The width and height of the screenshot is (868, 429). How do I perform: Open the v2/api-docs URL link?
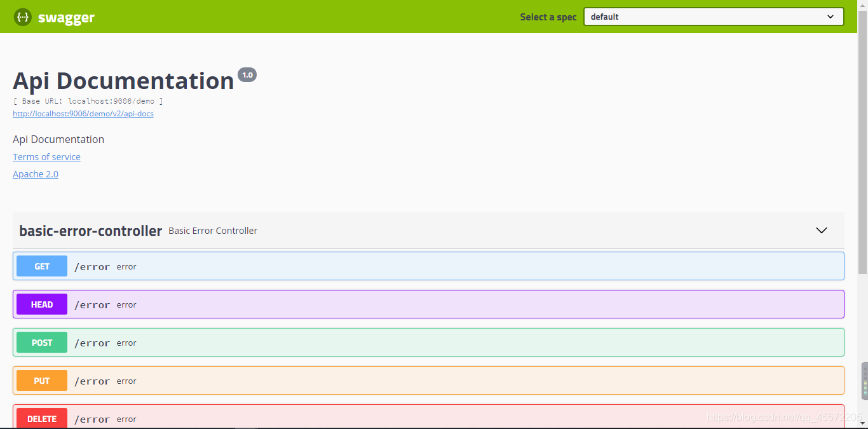tap(83, 113)
